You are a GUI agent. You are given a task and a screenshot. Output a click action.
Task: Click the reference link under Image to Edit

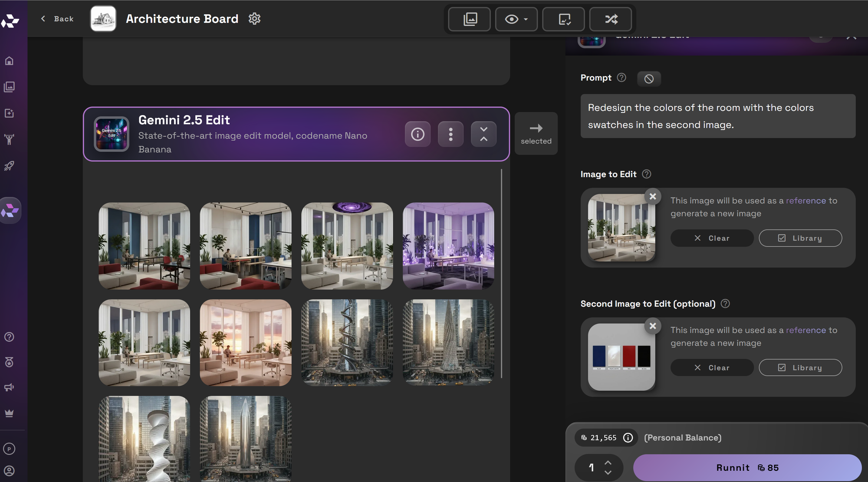pyautogui.click(x=806, y=200)
